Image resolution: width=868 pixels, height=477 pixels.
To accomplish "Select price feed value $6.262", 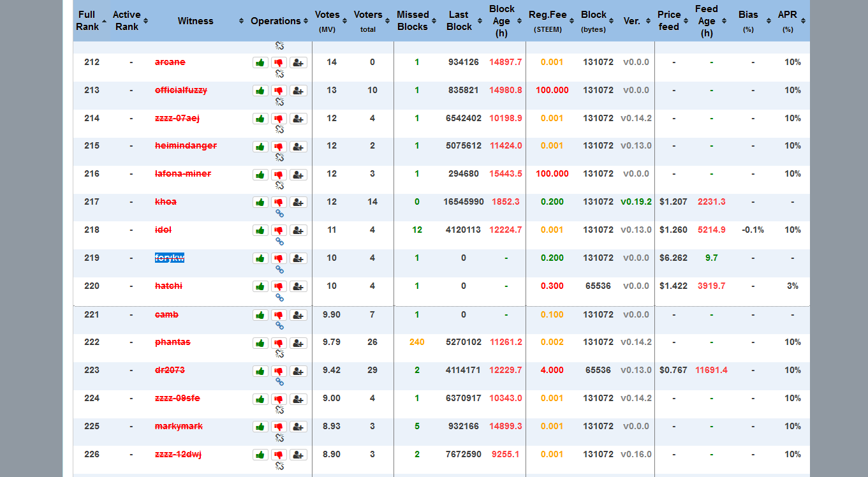I will [x=673, y=258].
